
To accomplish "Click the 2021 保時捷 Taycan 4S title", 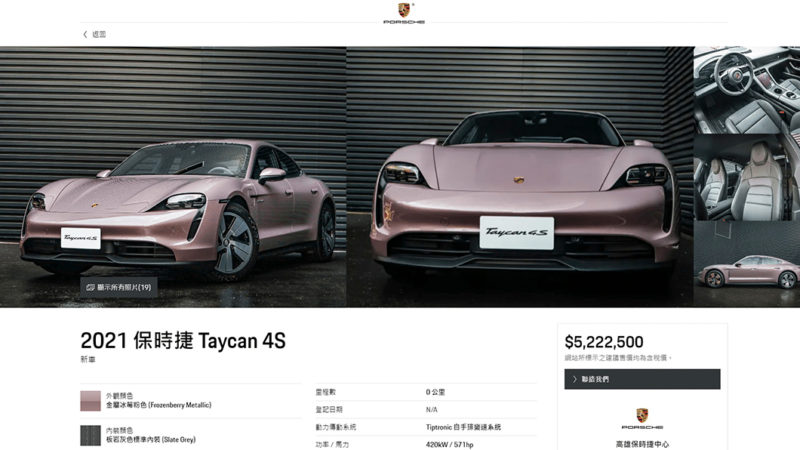I will (183, 341).
